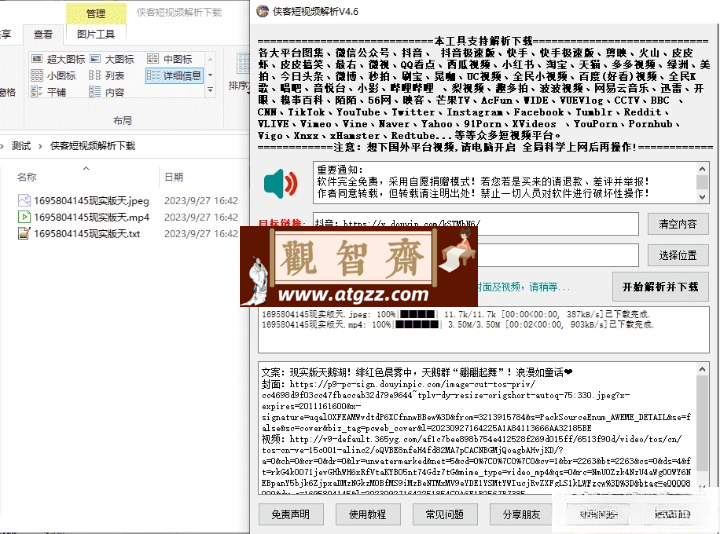Click the jpeg download progress bar
The width and height of the screenshot is (720, 534).
[417, 314]
